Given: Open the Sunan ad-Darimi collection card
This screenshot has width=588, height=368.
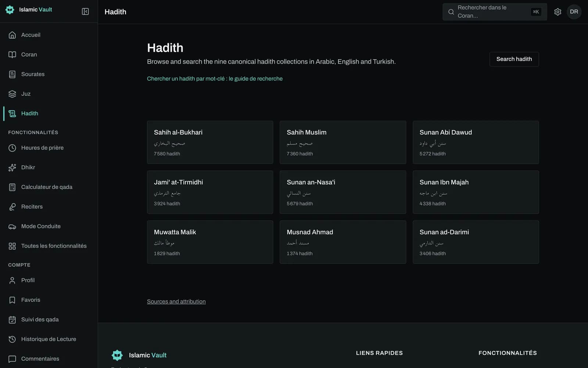Looking at the screenshot, I should pos(476,242).
